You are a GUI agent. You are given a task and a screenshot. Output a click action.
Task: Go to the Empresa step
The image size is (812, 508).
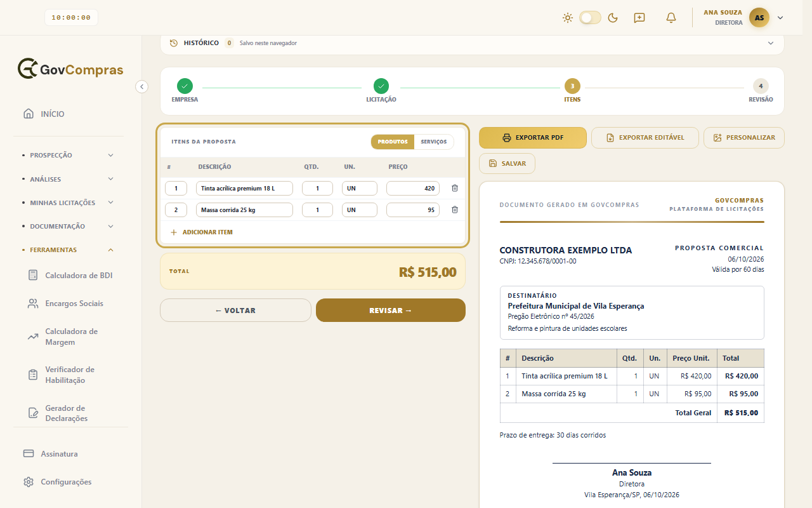pos(185,91)
